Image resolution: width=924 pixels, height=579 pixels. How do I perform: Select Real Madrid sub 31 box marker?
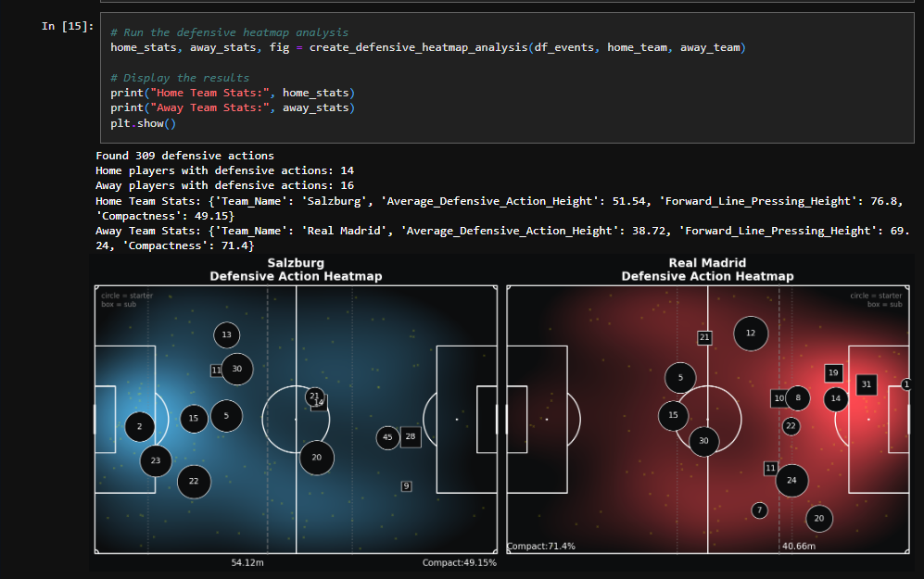tap(867, 384)
